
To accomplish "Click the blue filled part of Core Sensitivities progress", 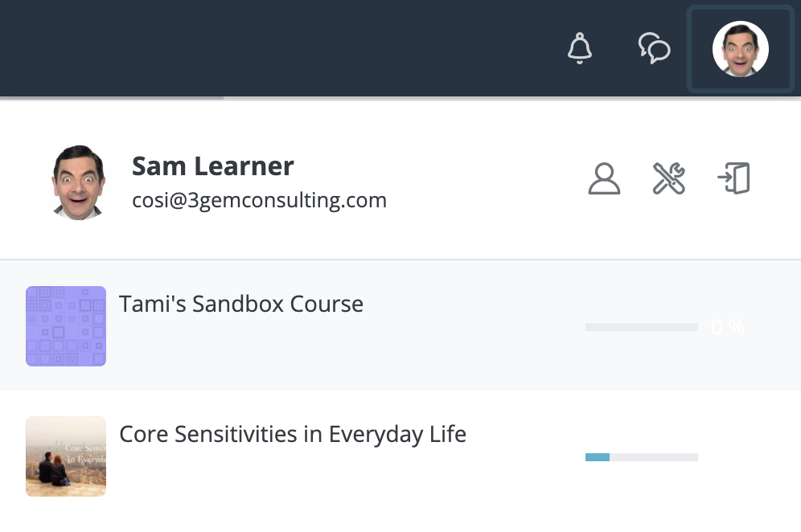I will tap(598, 457).
